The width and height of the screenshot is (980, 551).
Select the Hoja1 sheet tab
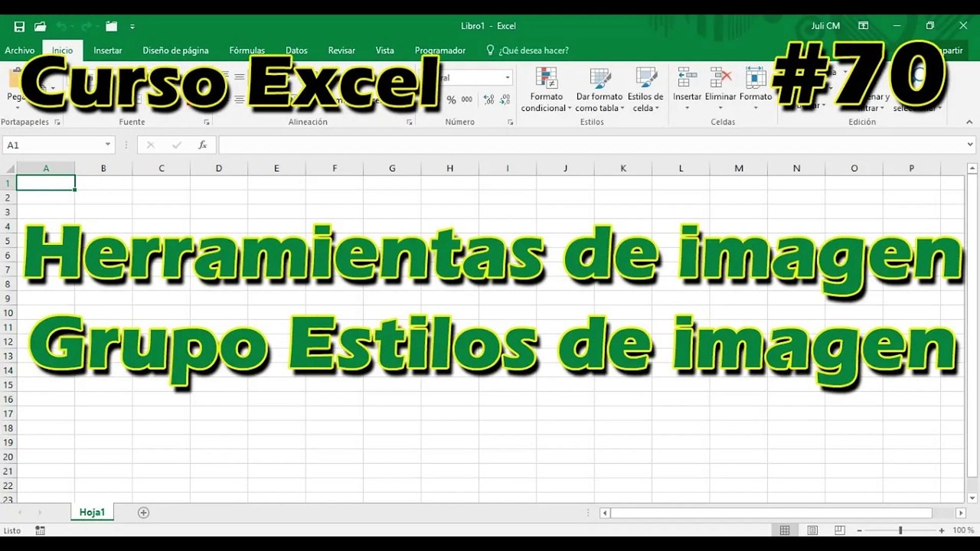pyautogui.click(x=92, y=513)
